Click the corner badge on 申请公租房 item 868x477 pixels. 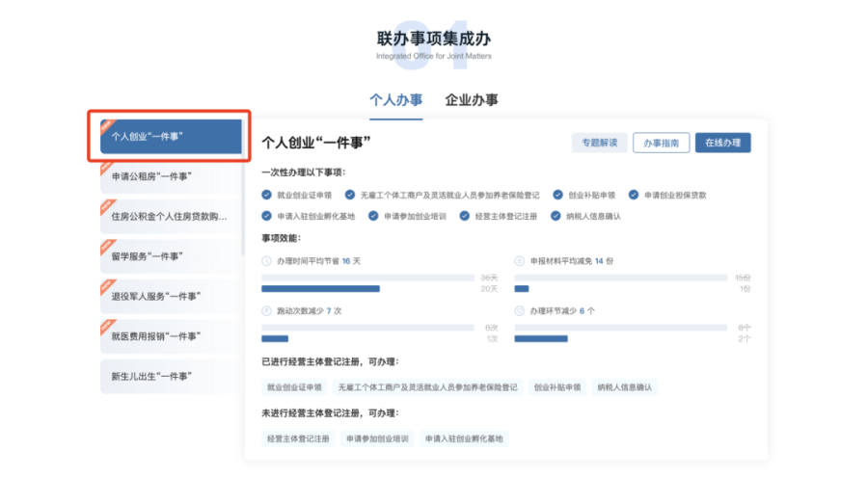pyautogui.click(x=106, y=167)
